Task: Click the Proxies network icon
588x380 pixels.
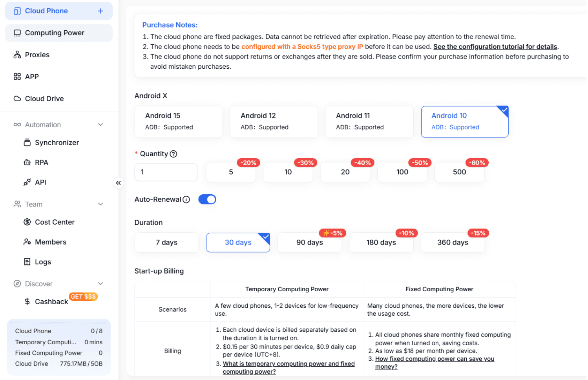Action: click(x=17, y=55)
